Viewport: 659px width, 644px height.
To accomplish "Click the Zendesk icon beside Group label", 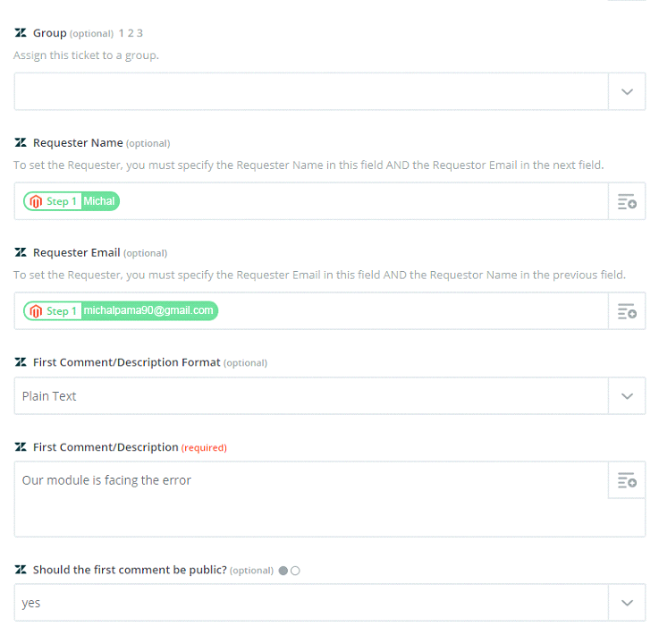I will coord(21,33).
